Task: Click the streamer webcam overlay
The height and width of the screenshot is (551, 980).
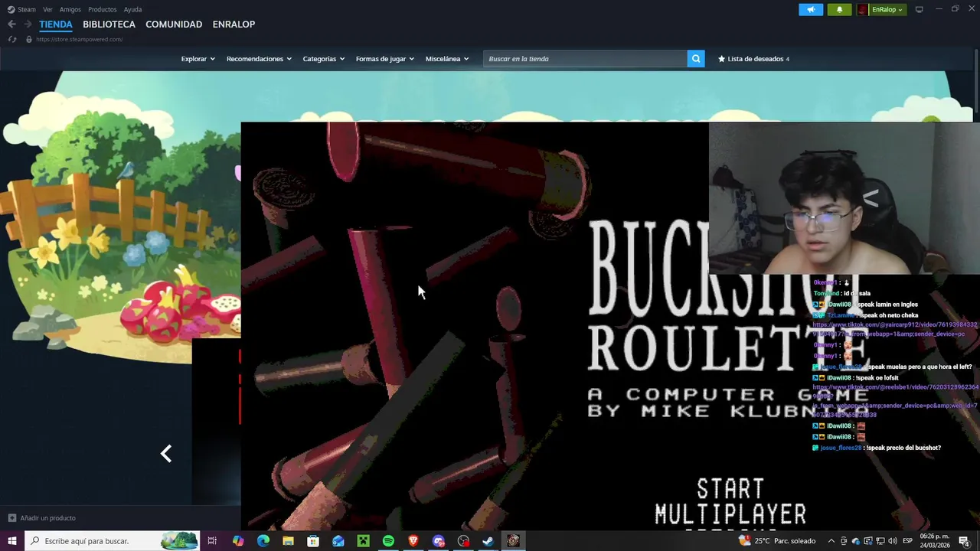Action: 844,198
